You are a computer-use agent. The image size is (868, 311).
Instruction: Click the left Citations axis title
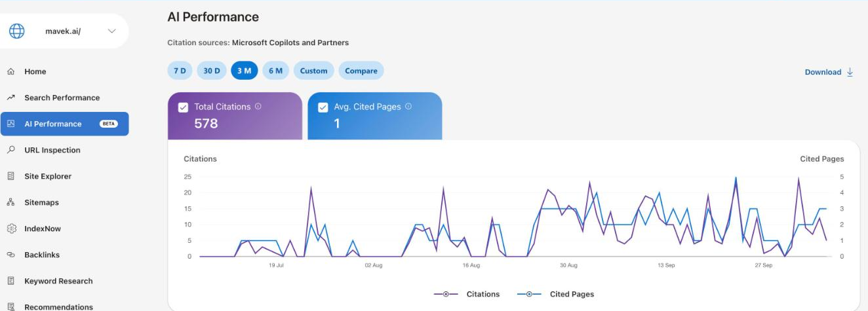coord(200,159)
